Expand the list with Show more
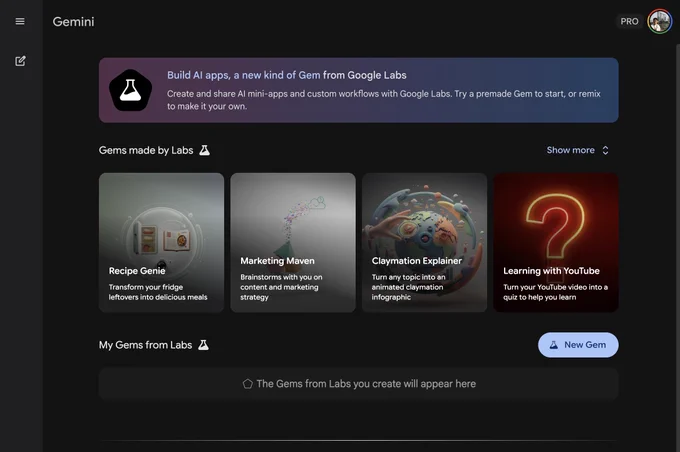The height and width of the screenshot is (452, 680). [577, 150]
